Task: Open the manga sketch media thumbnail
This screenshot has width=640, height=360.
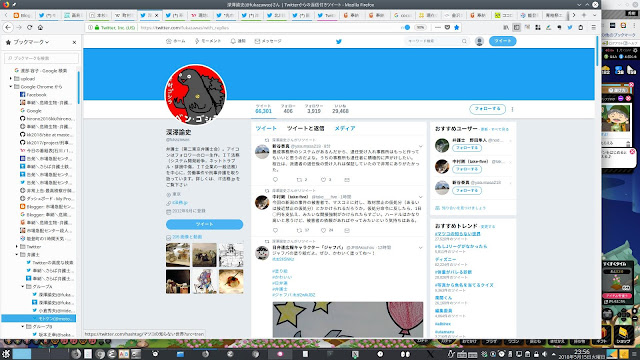Action: pyautogui.click(x=231, y=255)
